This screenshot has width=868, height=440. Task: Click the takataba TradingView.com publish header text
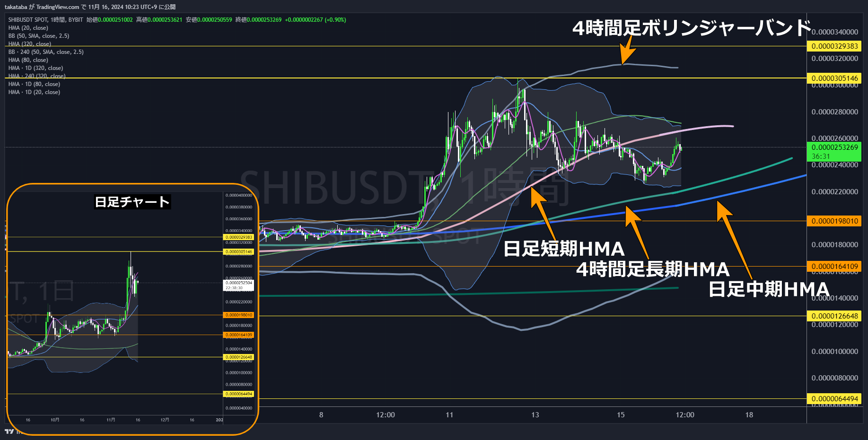[90, 7]
